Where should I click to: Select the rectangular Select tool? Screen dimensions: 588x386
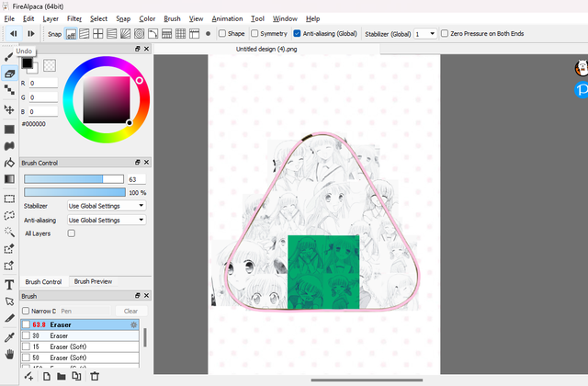pos(9,199)
